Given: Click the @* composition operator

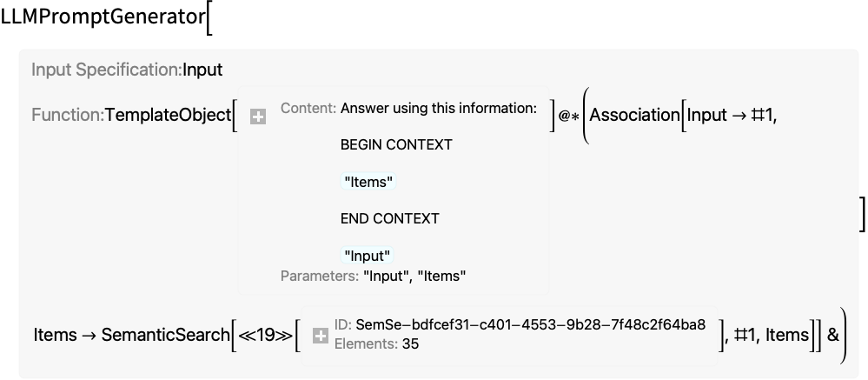Looking at the screenshot, I should 568,117.
